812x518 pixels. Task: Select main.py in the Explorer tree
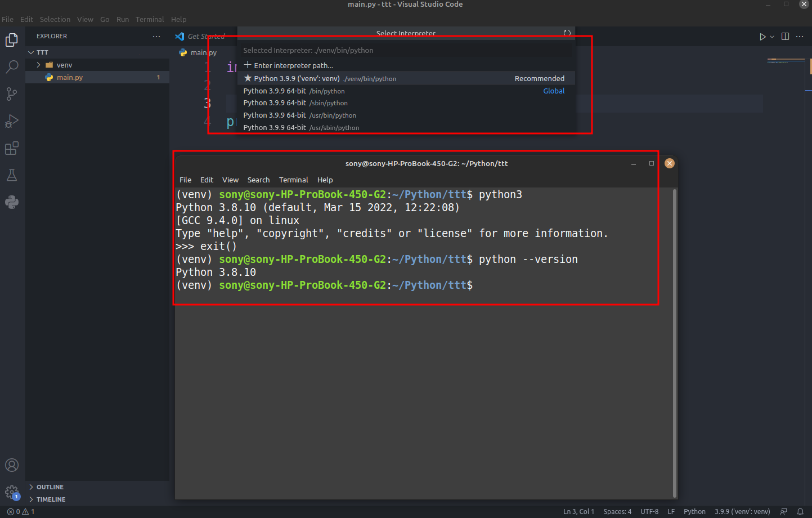[x=97, y=77]
